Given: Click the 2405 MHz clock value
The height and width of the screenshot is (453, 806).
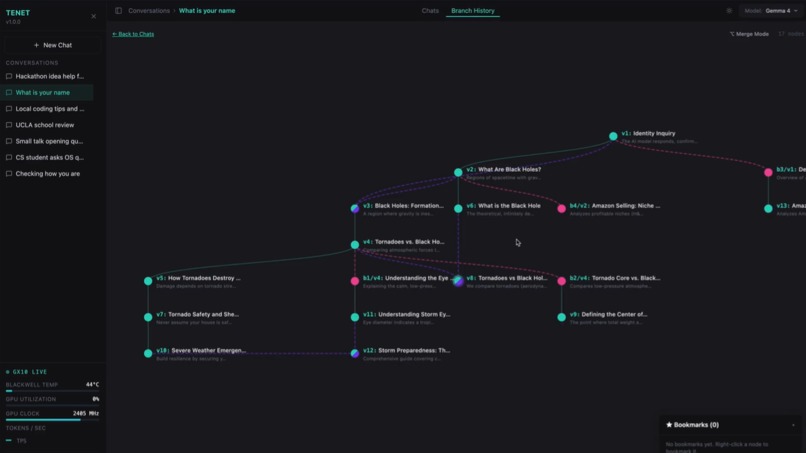Looking at the screenshot, I should tap(86, 413).
